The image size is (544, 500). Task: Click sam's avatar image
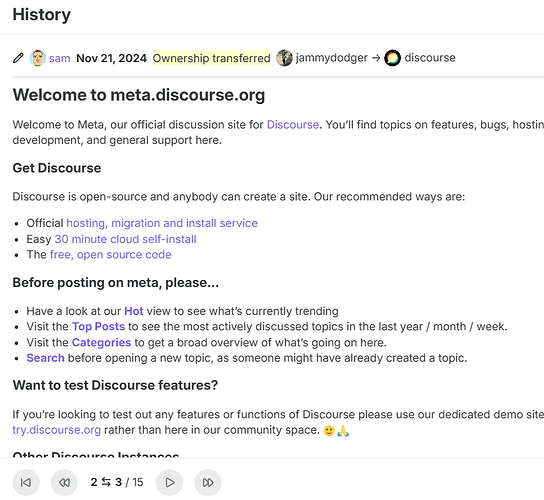coord(37,58)
